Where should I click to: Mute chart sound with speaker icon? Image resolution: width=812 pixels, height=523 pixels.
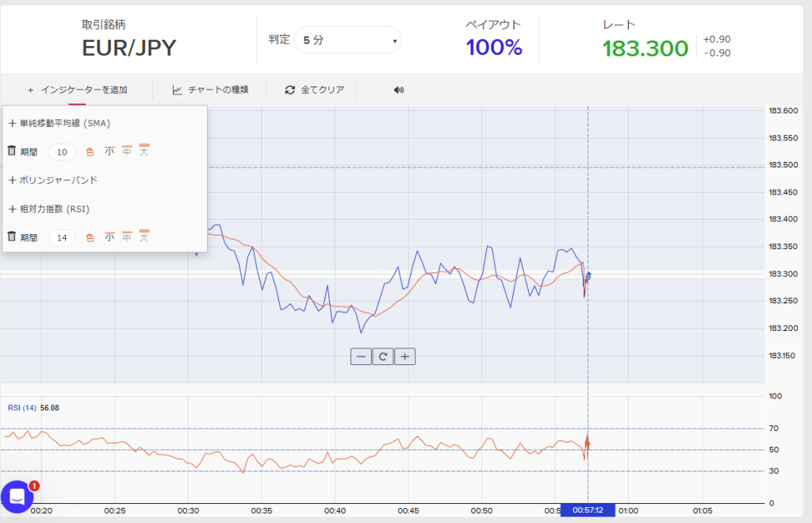(399, 90)
